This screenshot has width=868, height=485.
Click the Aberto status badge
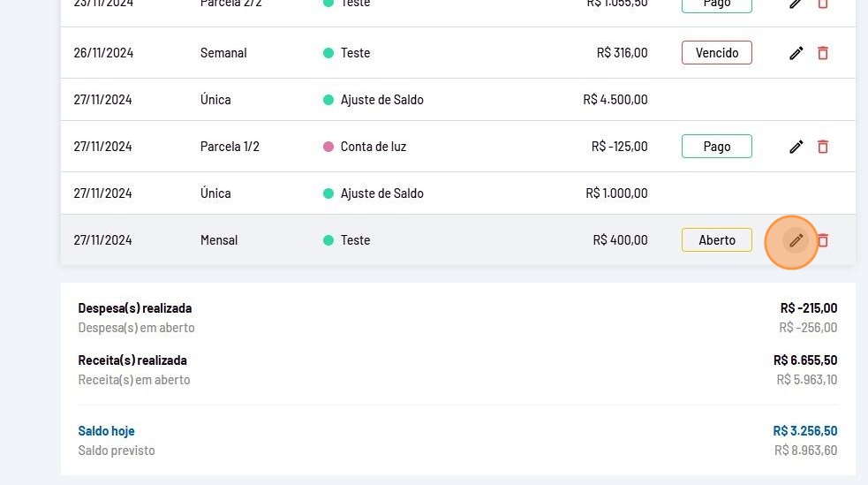click(x=716, y=240)
